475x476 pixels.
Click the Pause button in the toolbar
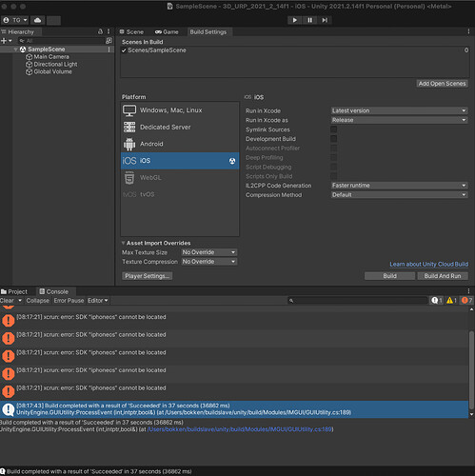(x=309, y=20)
